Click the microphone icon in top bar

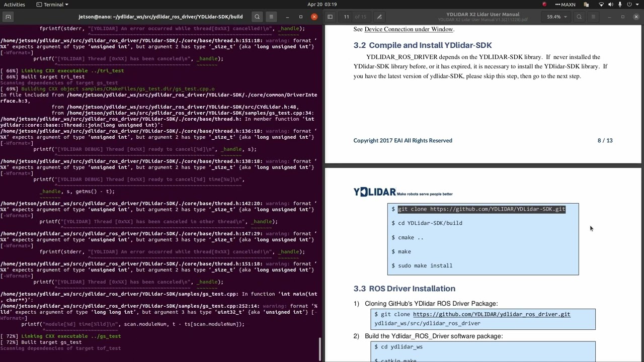620,5
